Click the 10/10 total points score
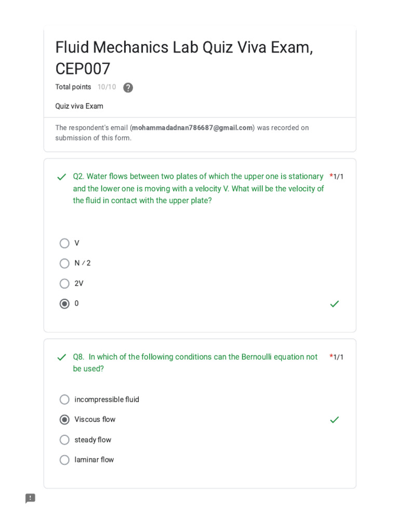This screenshot has height=532, width=399. [107, 87]
